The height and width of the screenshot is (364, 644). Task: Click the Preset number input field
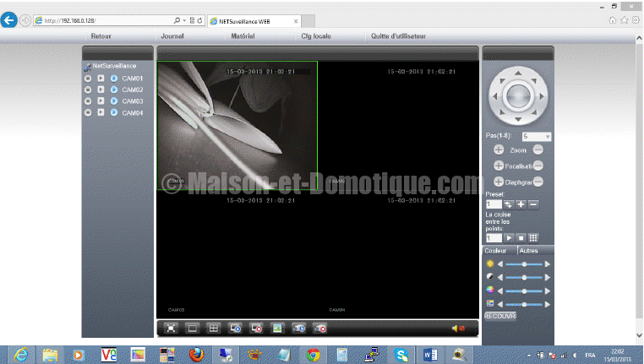(494, 204)
